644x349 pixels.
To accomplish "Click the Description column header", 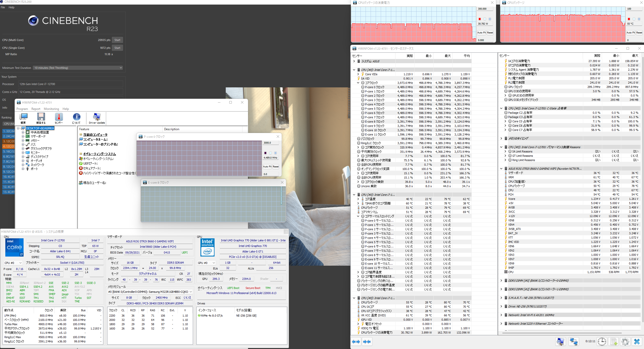I will coord(172,129).
